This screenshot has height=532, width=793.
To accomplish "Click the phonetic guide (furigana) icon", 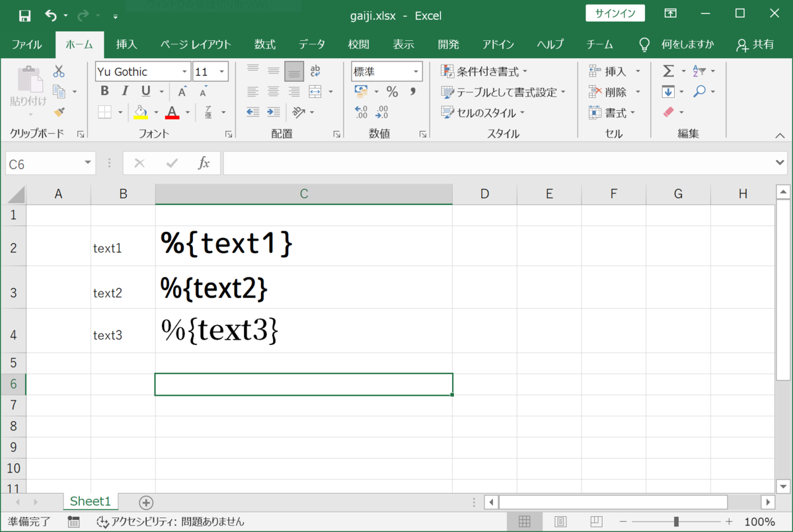I will [x=208, y=112].
